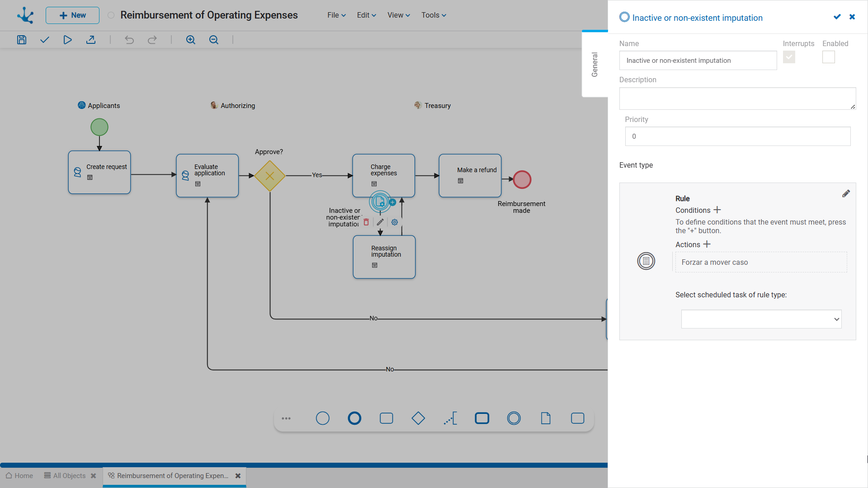Click the redo arrow icon
This screenshot has height=488, width=868.
click(x=152, y=40)
